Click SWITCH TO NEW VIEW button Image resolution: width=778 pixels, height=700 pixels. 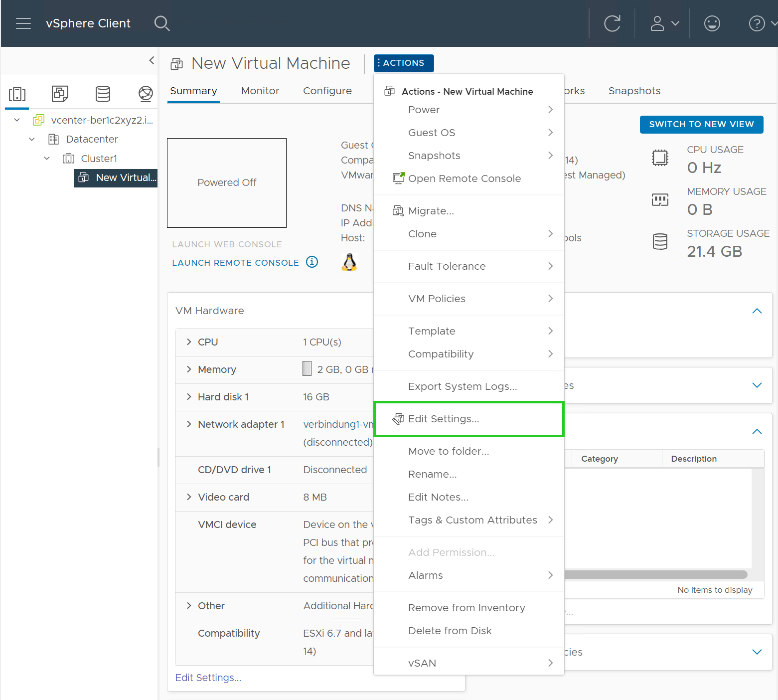(x=702, y=124)
